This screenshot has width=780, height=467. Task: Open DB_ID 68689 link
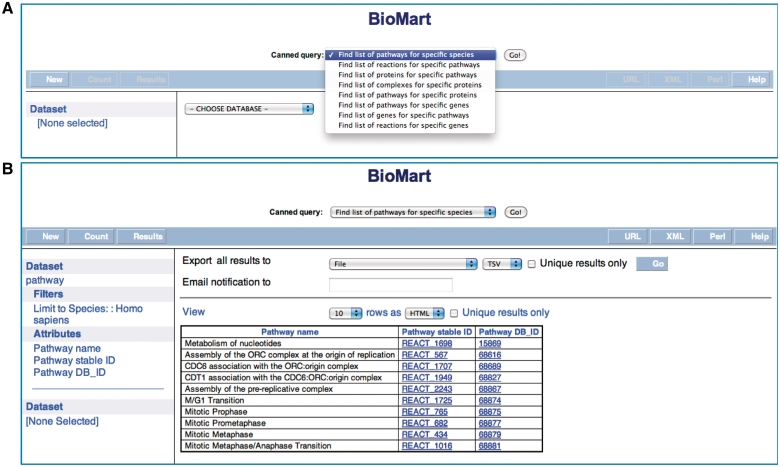pyautogui.click(x=489, y=367)
